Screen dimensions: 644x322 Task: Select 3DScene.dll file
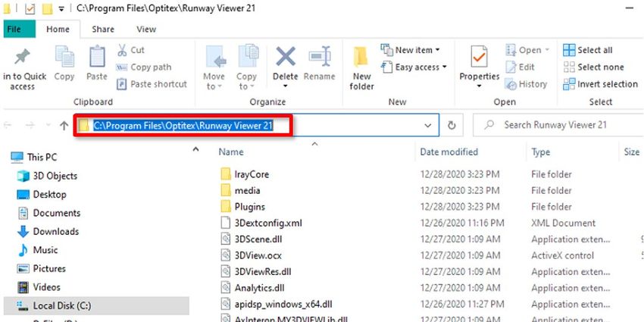click(x=251, y=239)
